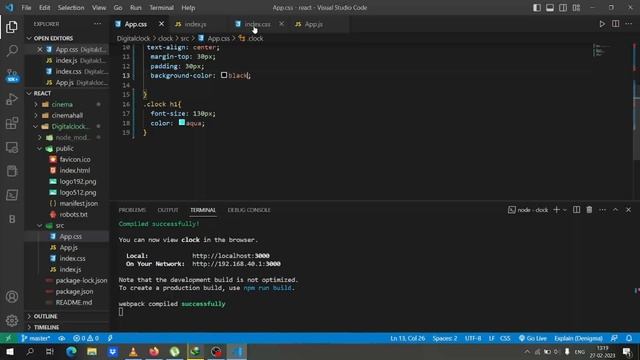Kill terminal with trash icon
The width and height of the screenshot is (640, 360).
tap(589, 210)
